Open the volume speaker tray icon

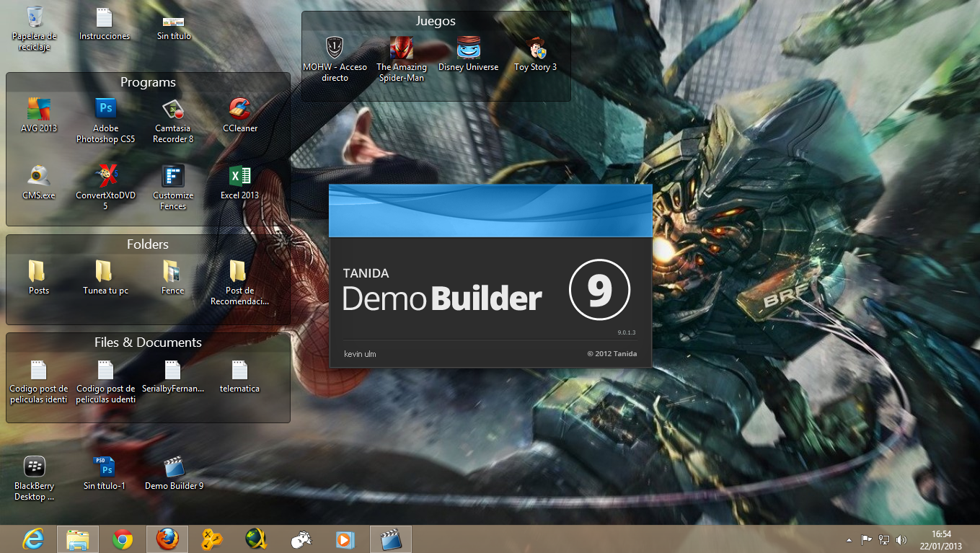pyautogui.click(x=901, y=539)
